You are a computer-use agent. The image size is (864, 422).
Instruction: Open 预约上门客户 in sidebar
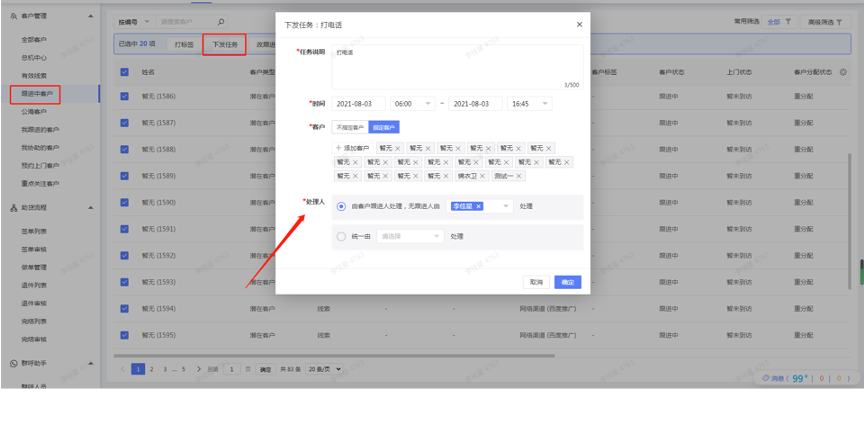click(40, 165)
